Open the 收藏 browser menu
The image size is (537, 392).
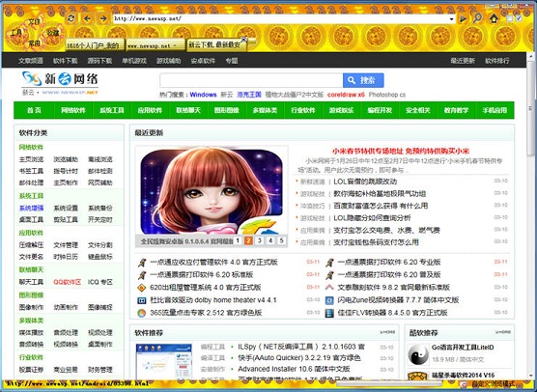click(53, 33)
